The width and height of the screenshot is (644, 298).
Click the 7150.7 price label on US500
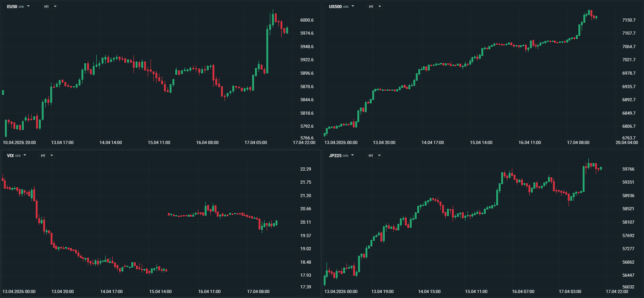pyautogui.click(x=629, y=20)
